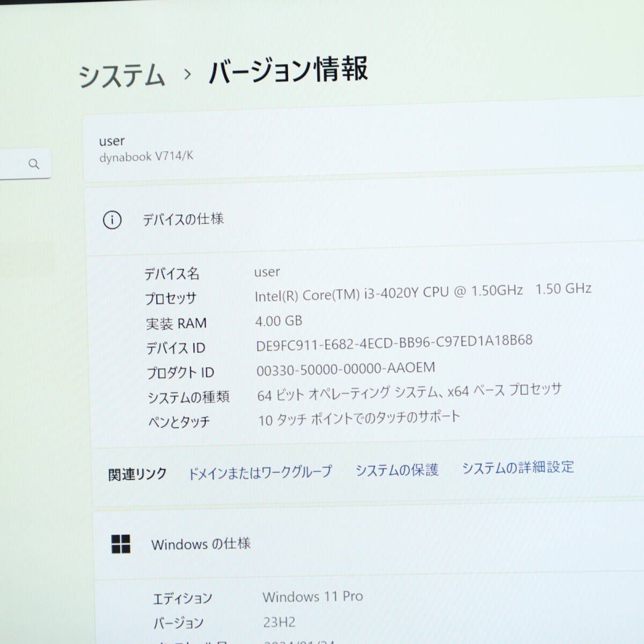Select the Windows 11 Pro edition value

(312, 596)
